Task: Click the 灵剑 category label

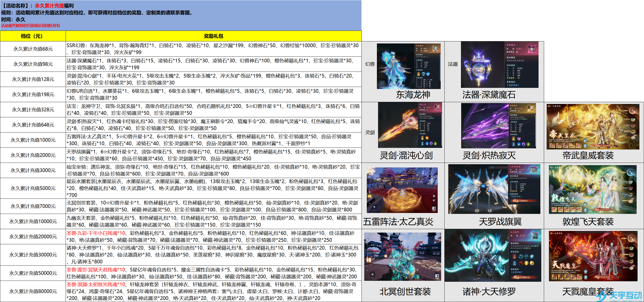Action: (x=370, y=132)
